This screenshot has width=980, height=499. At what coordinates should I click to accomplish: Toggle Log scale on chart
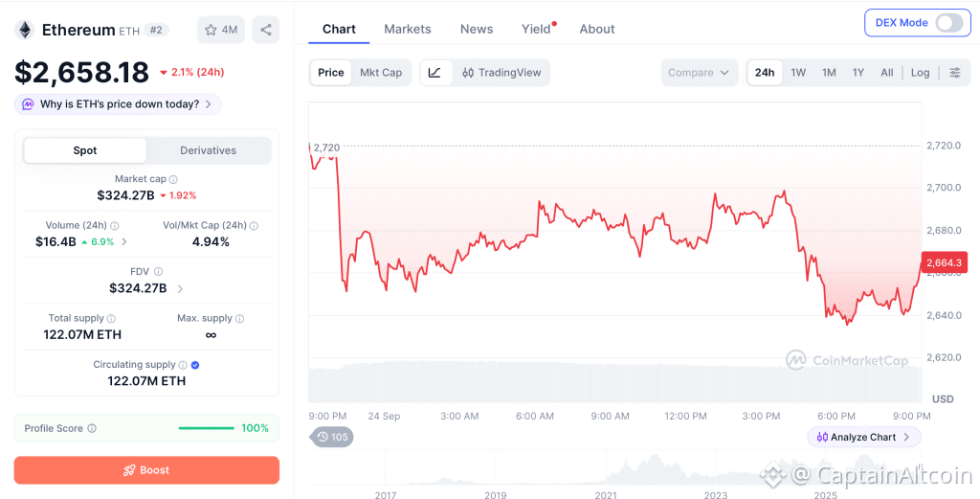click(x=920, y=73)
